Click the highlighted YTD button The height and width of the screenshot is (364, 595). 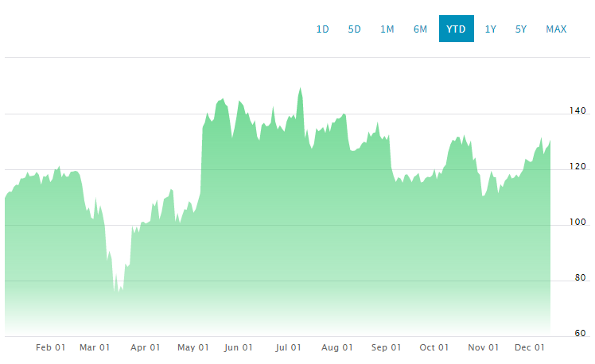click(456, 29)
